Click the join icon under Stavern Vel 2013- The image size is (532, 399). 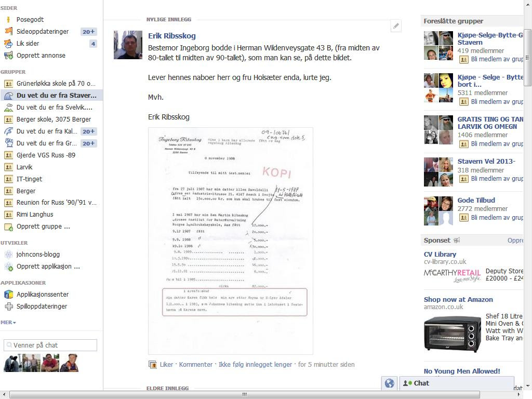pyautogui.click(x=464, y=179)
